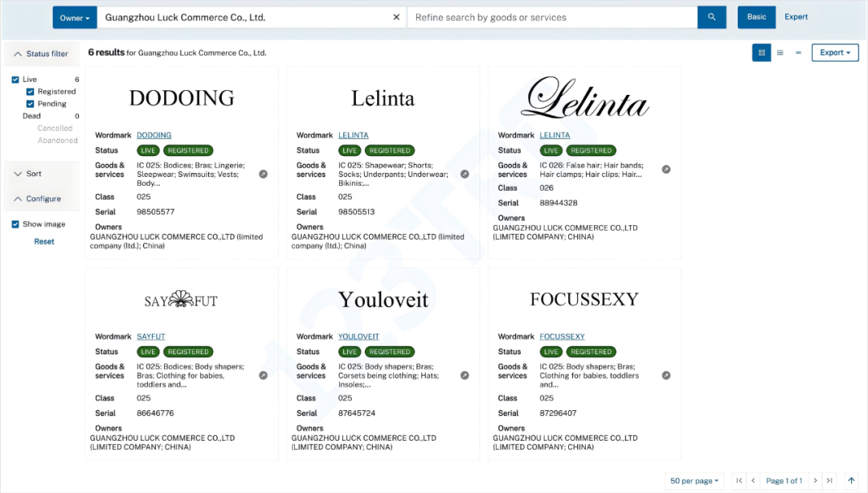Open the SAYFUT wordmark link
Screen dimensions: 868x493
tap(150, 337)
